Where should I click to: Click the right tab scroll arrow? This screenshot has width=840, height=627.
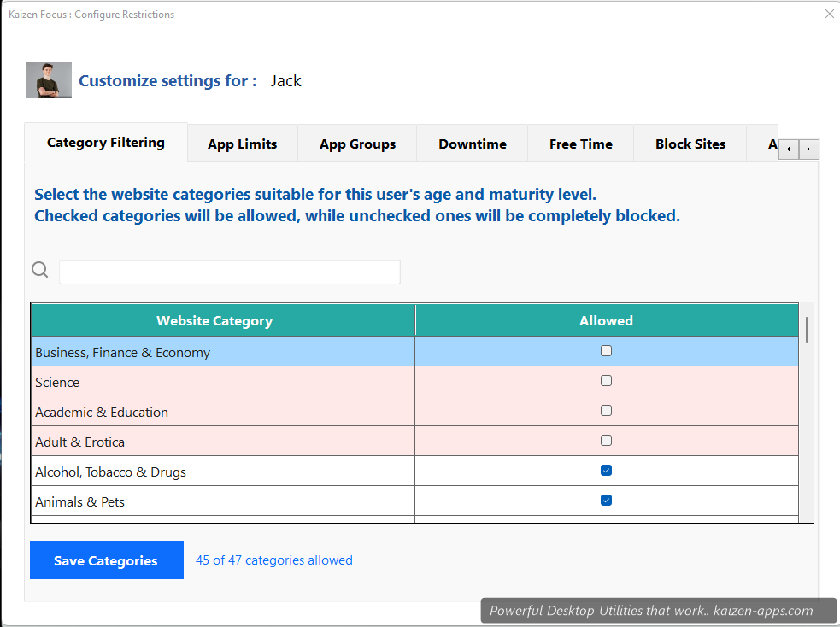(x=808, y=149)
